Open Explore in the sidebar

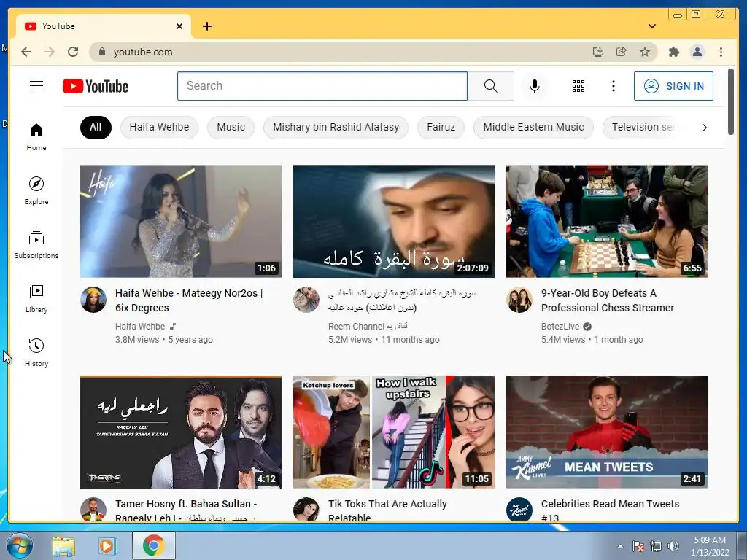tap(36, 190)
